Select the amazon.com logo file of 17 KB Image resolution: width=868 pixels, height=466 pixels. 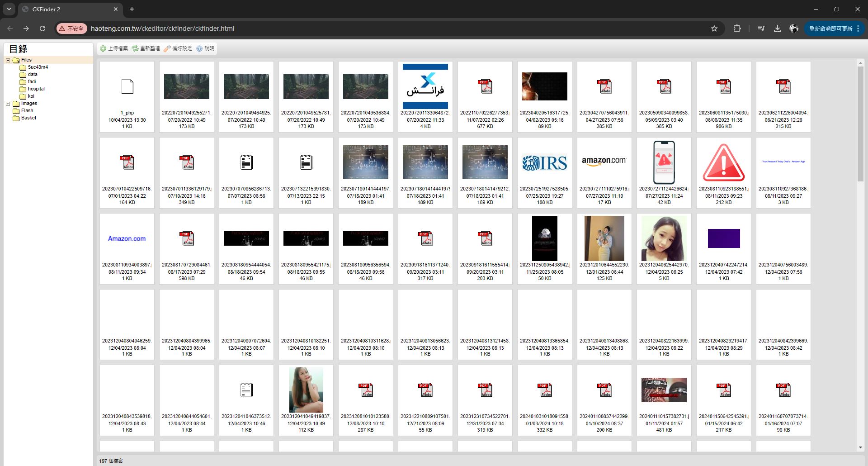(x=604, y=162)
